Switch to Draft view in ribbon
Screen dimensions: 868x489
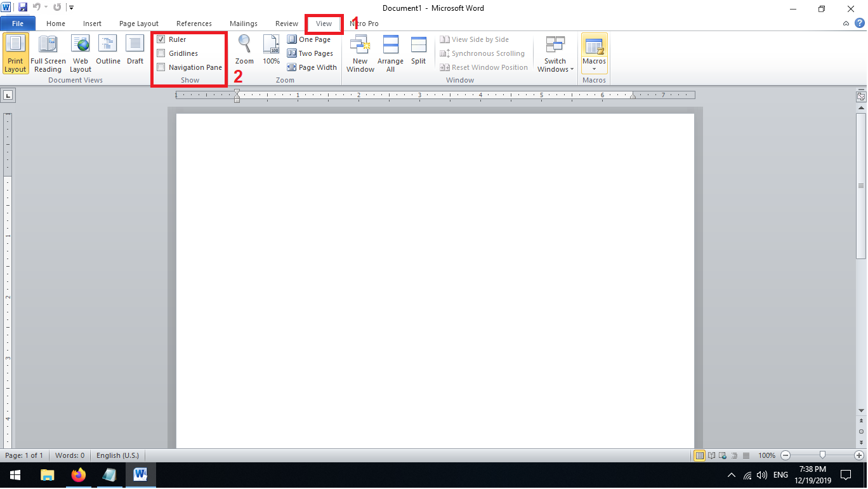[x=135, y=50]
